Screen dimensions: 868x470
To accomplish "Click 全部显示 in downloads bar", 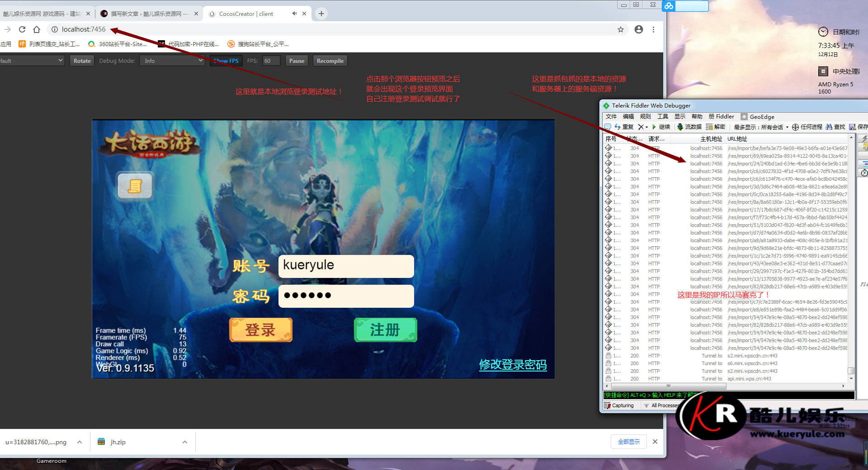I will (629, 442).
